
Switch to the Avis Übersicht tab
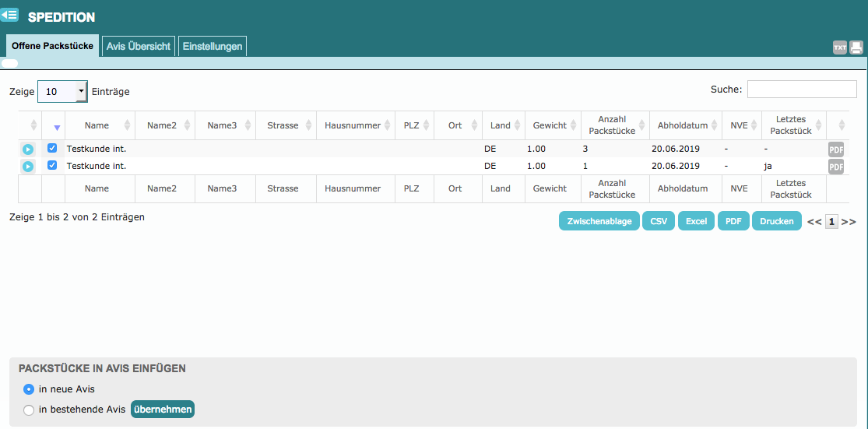[139, 46]
